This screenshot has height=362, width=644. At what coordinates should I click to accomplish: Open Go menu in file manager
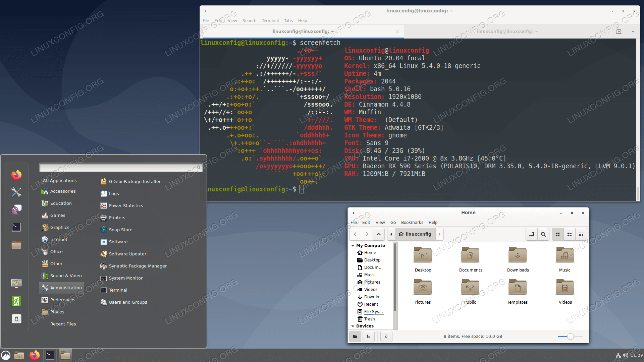click(x=393, y=223)
